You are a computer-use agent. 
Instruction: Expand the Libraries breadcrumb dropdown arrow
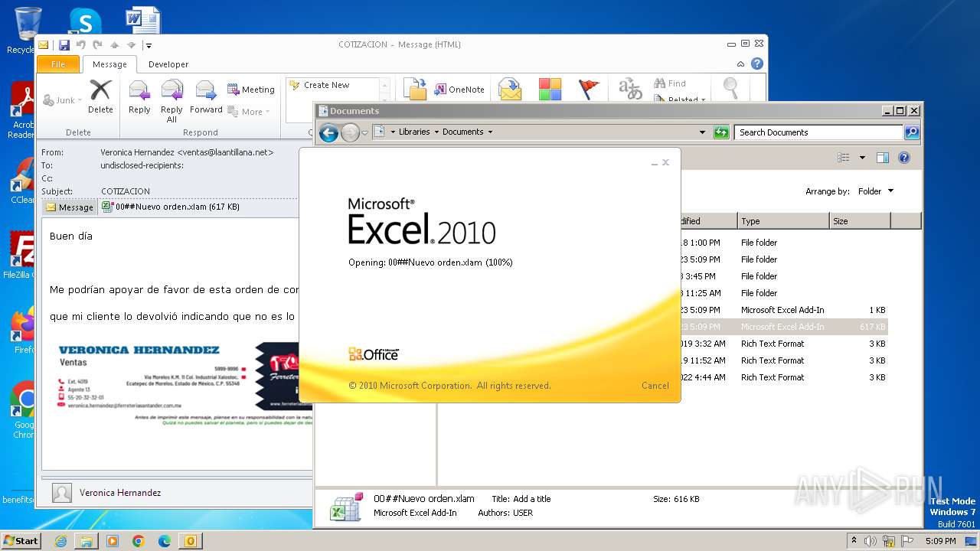coord(436,132)
